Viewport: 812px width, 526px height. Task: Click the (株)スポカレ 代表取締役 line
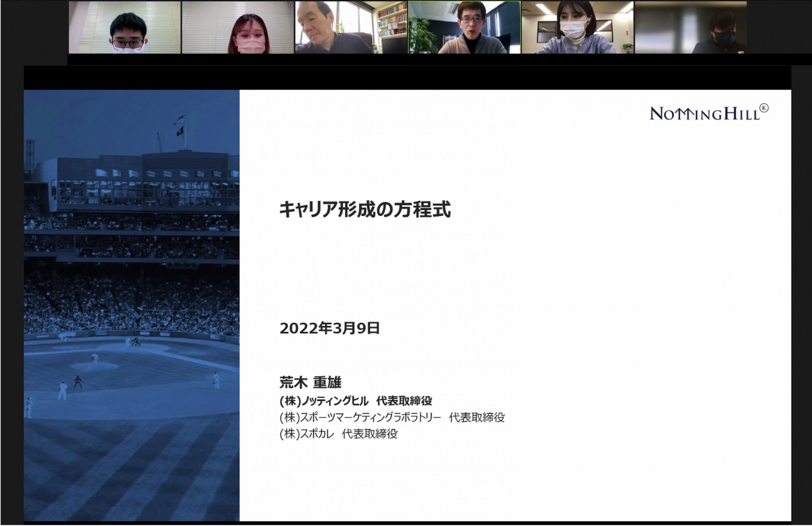[x=338, y=434]
